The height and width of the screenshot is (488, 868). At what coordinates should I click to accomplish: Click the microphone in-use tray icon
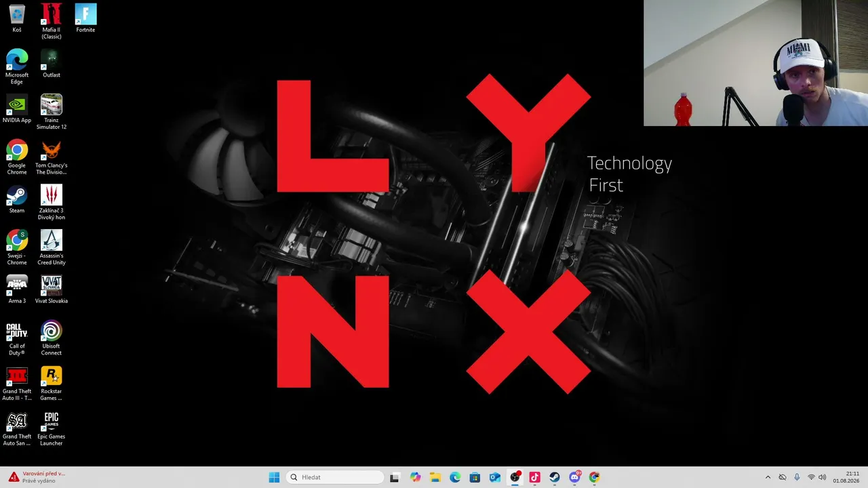pyautogui.click(x=797, y=477)
